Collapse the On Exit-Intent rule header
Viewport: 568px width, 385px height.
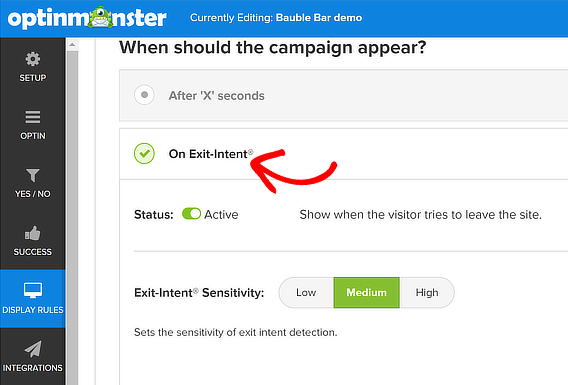pyautogui.click(x=343, y=154)
